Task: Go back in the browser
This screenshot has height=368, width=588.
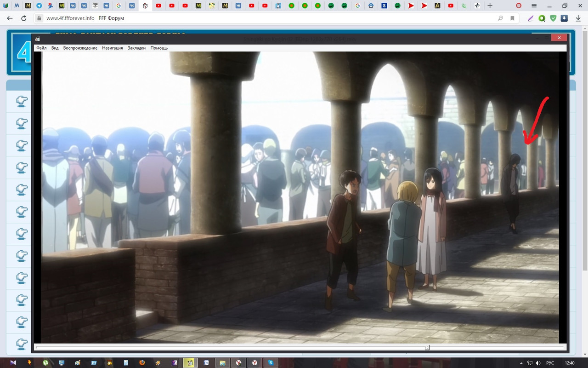Action: coord(10,18)
